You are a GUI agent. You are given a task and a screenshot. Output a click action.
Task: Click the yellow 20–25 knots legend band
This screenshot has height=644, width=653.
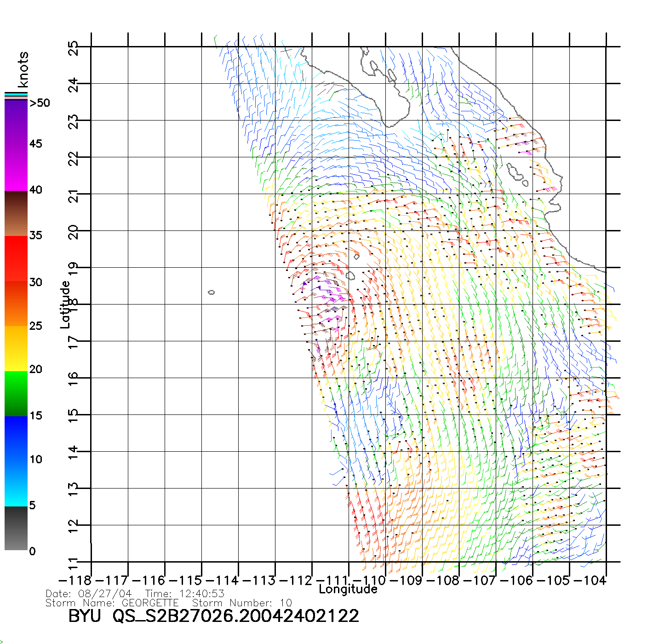(16, 348)
